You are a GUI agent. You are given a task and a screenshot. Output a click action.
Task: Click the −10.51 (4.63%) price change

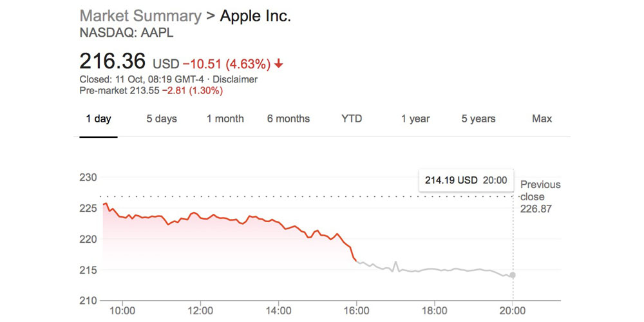point(226,64)
